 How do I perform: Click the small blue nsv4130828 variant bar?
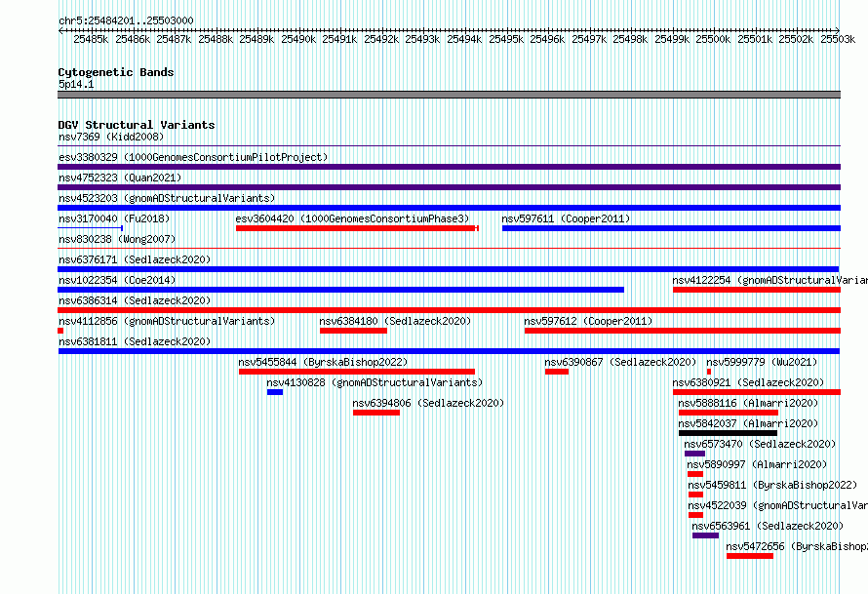[275, 392]
